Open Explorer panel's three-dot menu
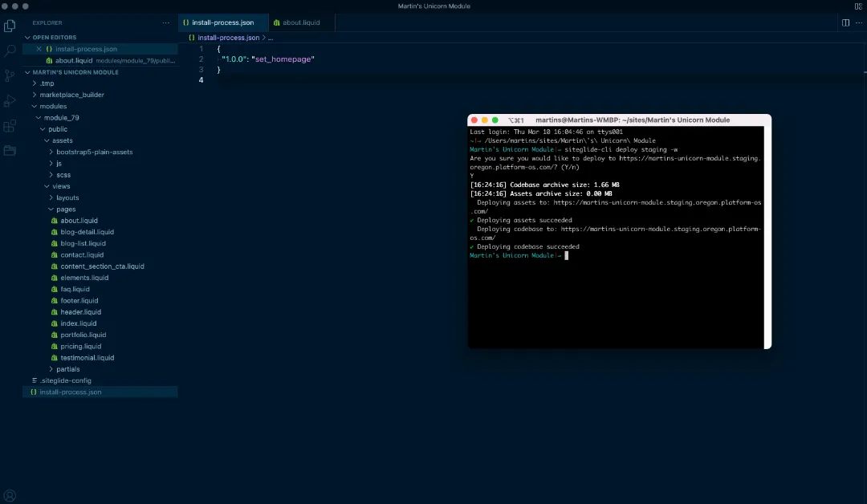Image resolution: width=867 pixels, height=504 pixels. point(166,23)
